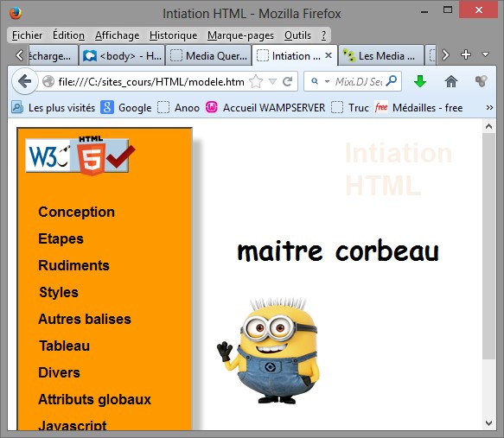Open the URL history dropdown arrow

272,81
